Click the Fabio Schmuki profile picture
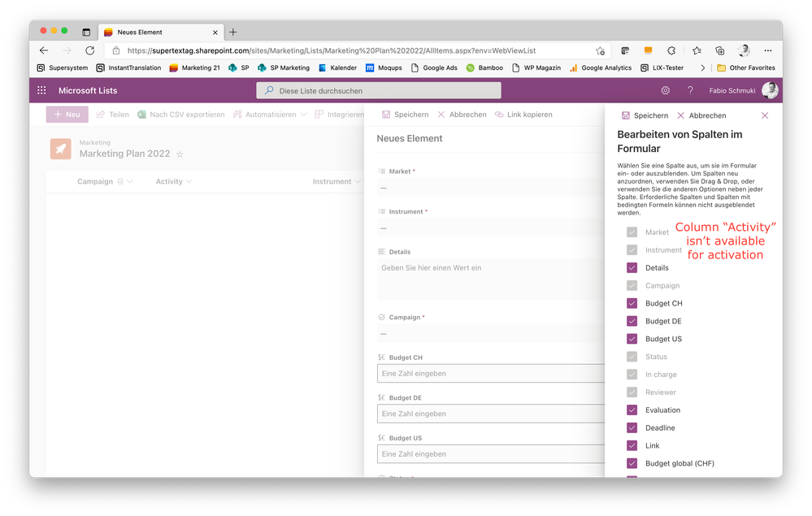The width and height of the screenshot is (812, 516). (x=770, y=90)
